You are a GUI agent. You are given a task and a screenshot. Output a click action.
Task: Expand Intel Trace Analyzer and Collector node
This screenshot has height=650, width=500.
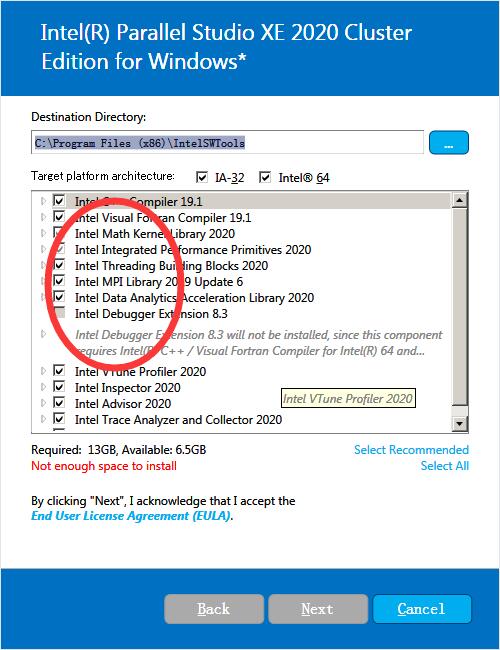tap(43, 419)
